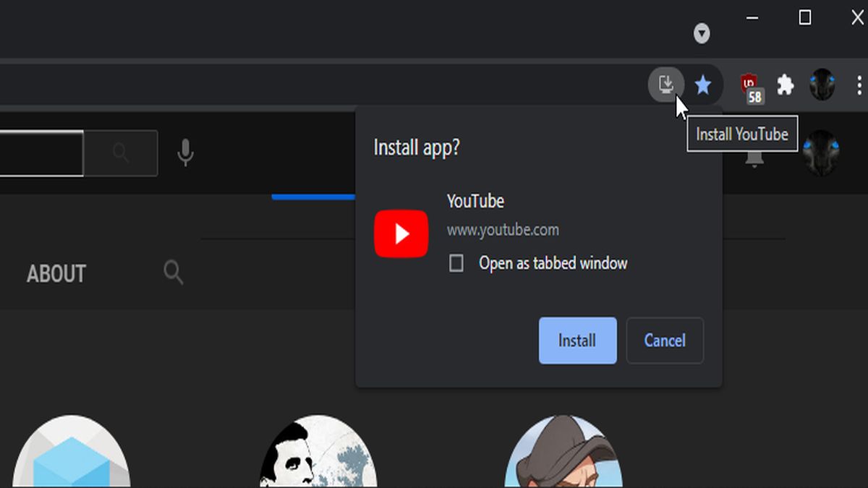Open the uBlock Origin extension icon
This screenshot has width=868, height=488.
pos(750,85)
